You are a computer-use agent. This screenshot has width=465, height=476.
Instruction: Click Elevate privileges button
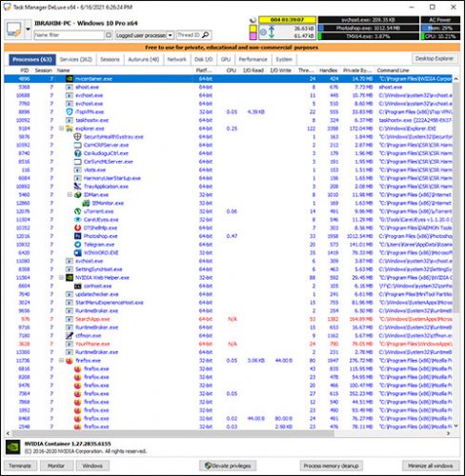(x=228, y=466)
